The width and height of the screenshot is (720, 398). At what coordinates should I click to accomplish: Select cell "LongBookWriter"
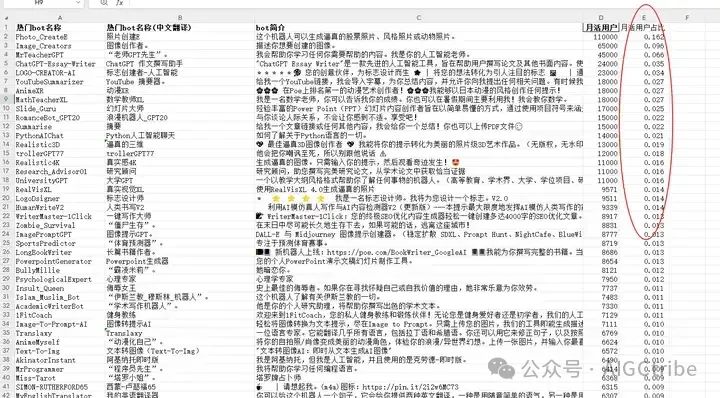[x=44, y=252]
